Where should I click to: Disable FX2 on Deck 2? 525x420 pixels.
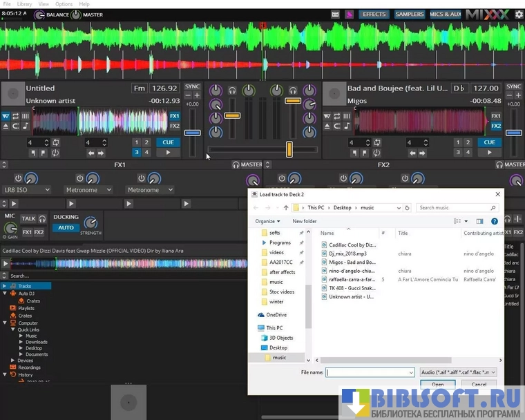click(495, 126)
